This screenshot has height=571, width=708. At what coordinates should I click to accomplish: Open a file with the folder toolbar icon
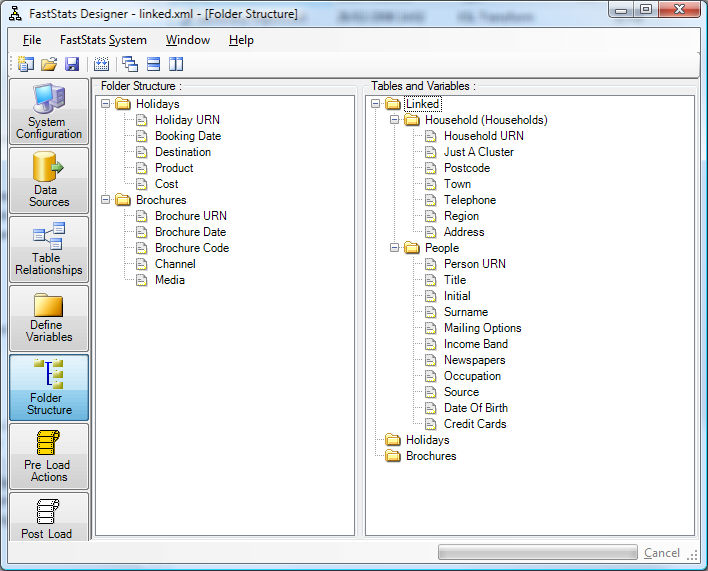pyautogui.click(x=49, y=64)
